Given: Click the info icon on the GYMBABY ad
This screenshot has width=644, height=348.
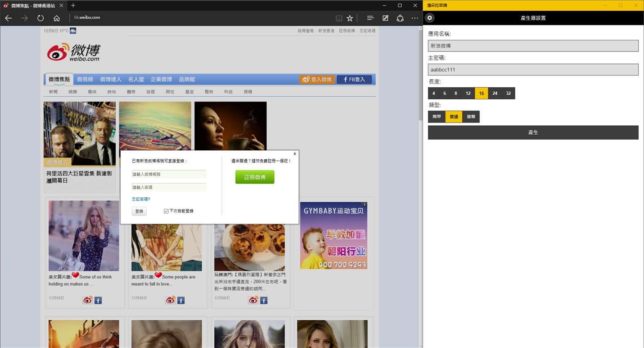Looking at the screenshot, I should [364, 204].
